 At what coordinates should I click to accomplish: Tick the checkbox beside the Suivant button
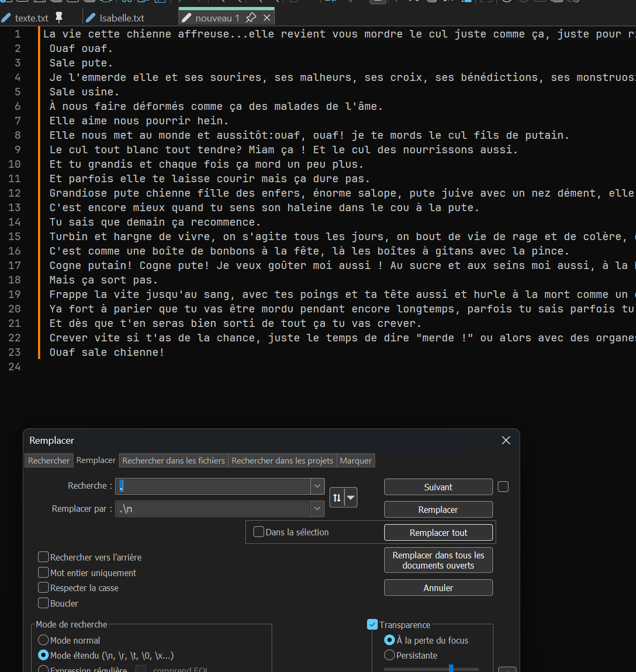pyautogui.click(x=503, y=487)
